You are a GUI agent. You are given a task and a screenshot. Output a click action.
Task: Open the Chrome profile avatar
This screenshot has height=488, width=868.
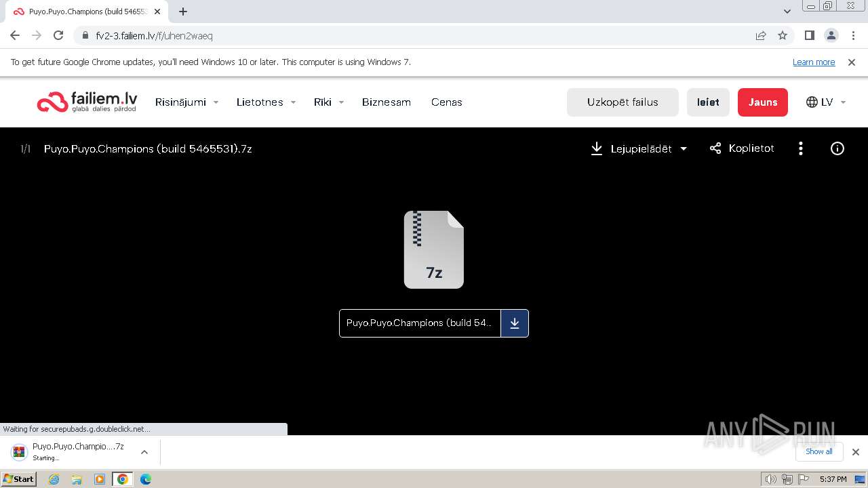click(831, 36)
